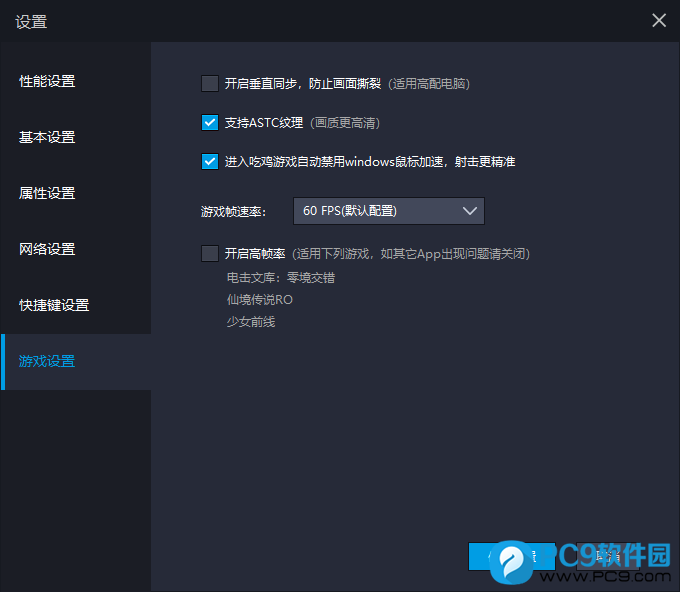Select the 游戏设置 tab
The width and height of the screenshot is (680, 592).
75,361
